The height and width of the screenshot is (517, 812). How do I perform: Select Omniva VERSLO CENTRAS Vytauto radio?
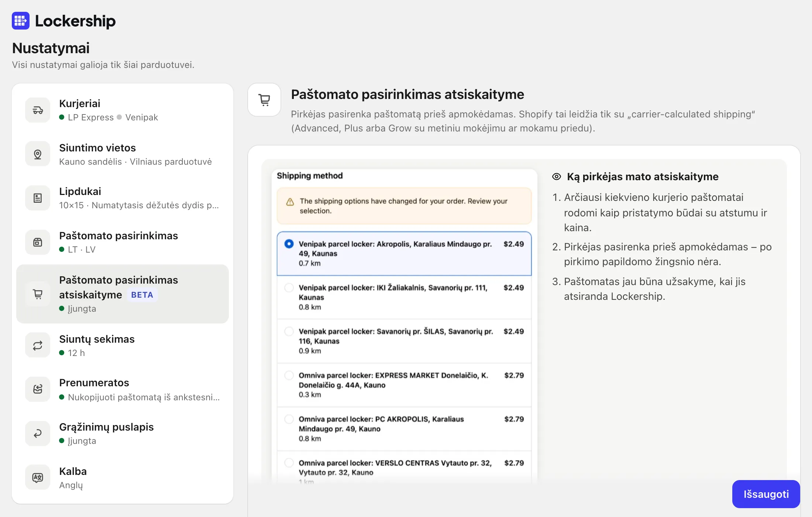point(289,463)
